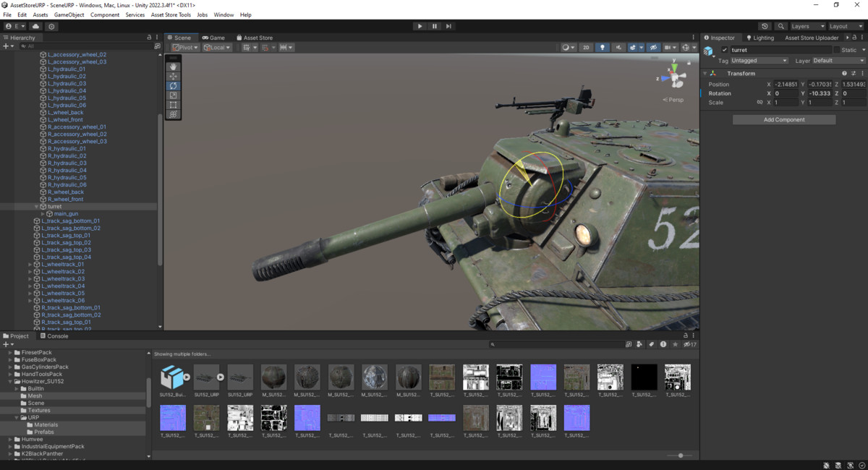868x470 pixels.
Task: Open Transform component preset icon
Action: pos(854,73)
